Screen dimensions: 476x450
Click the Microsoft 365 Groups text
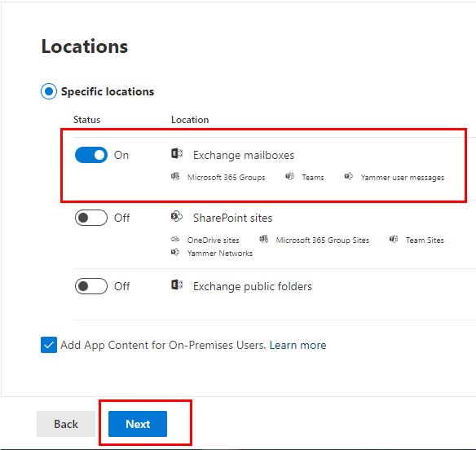pyautogui.click(x=226, y=178)
